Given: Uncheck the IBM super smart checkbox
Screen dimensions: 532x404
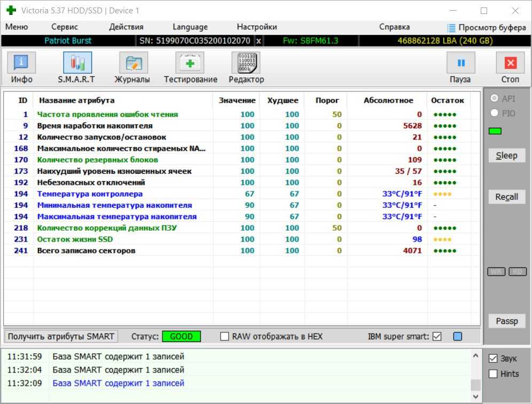Looking at the screenshot, I should [437, 337].
